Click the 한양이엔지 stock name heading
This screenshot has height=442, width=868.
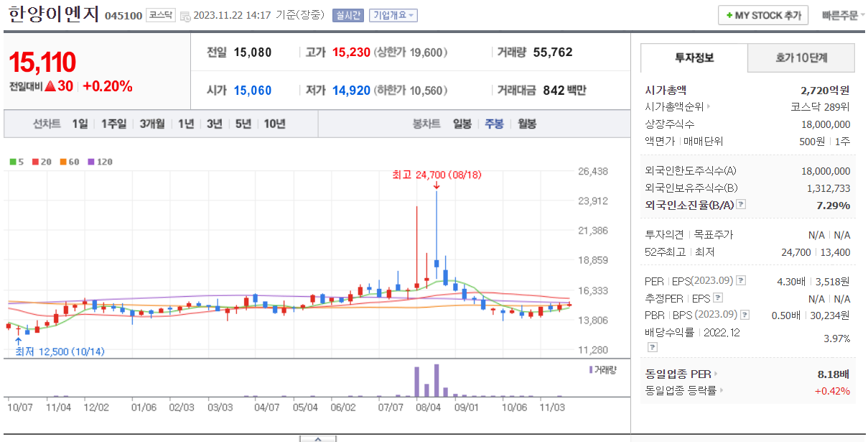[x=54, y=14]
